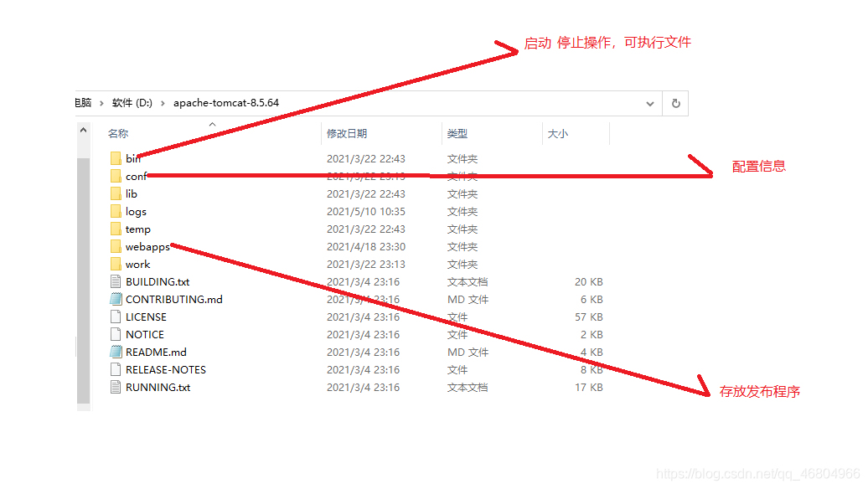Screen dimensions: 868x489
Task: Select the lib folder name
Action: [132, 194]
